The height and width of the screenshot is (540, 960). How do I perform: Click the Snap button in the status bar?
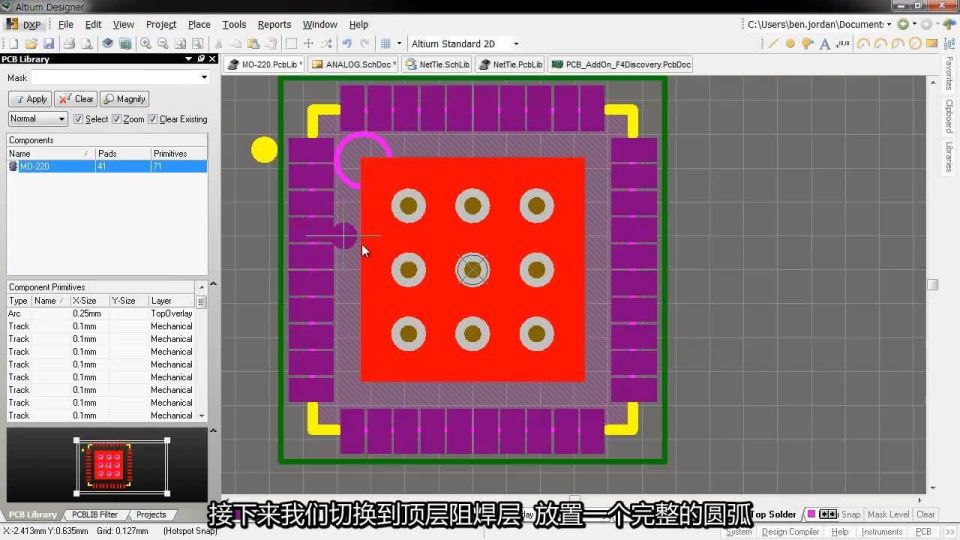coord(850,514)
